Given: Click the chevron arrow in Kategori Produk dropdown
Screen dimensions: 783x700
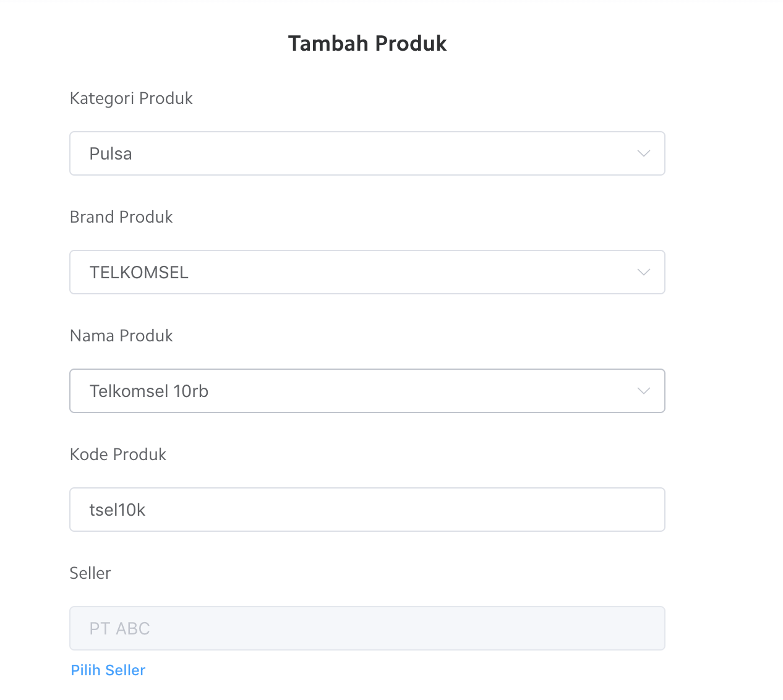Looking at the screenshot, I should pyautogui.click(x=643, y=153).
